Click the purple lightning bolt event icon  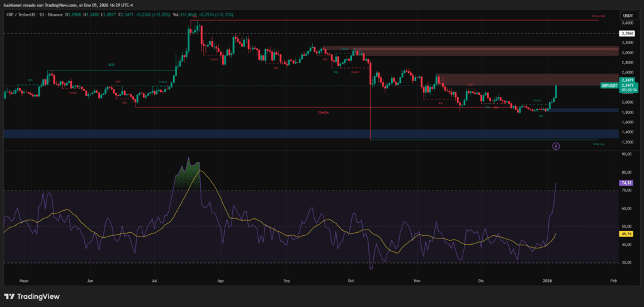[556, 146]
